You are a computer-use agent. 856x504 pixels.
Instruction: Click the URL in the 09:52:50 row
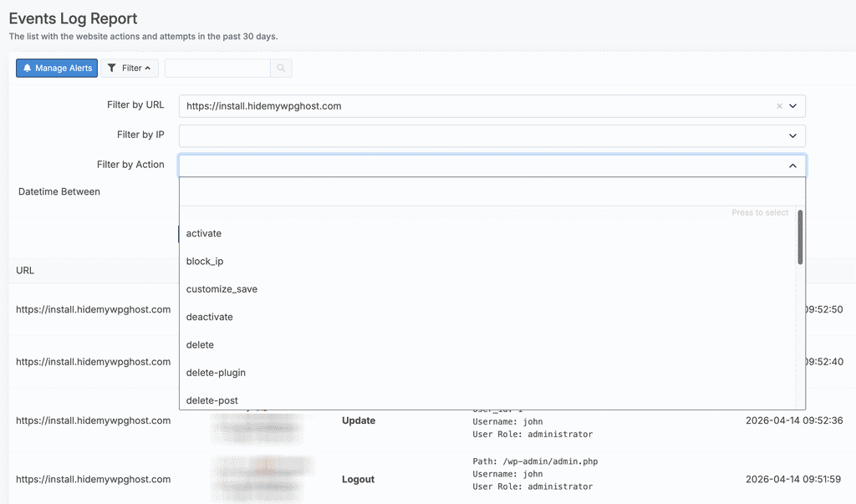(94, 309)
